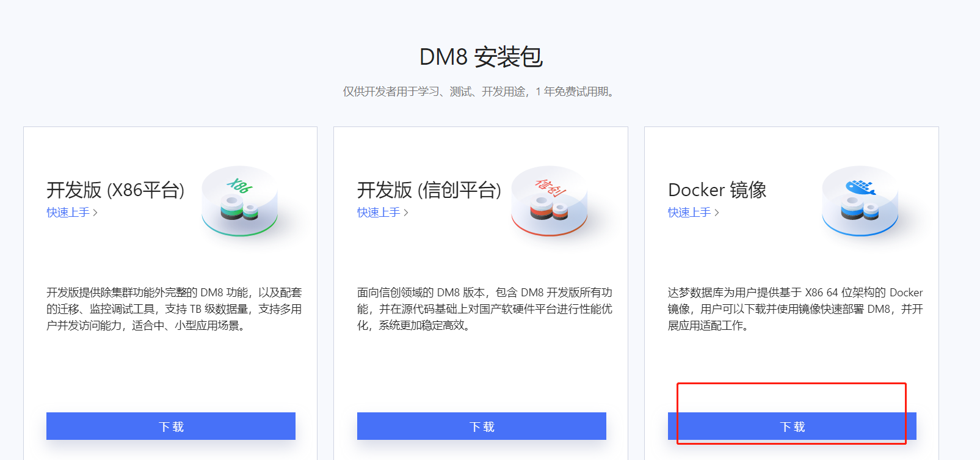
Task: Click the 开发版 (X86平台) card title
Action: point(115,190)
